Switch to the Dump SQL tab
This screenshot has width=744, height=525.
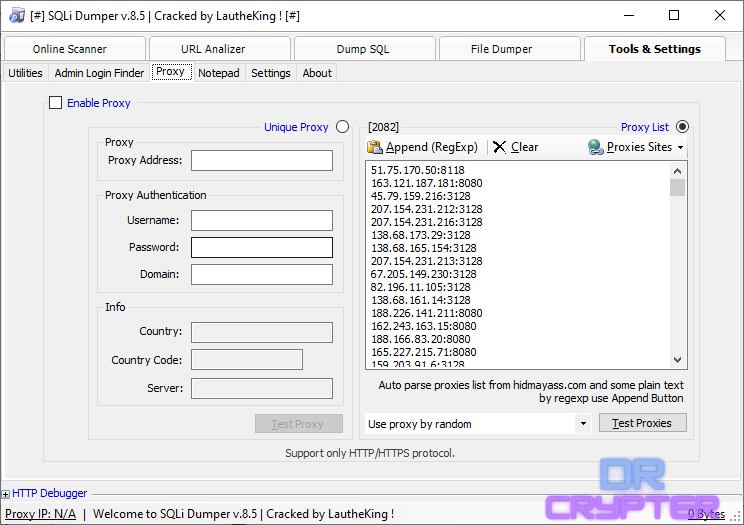coord(363,49)
